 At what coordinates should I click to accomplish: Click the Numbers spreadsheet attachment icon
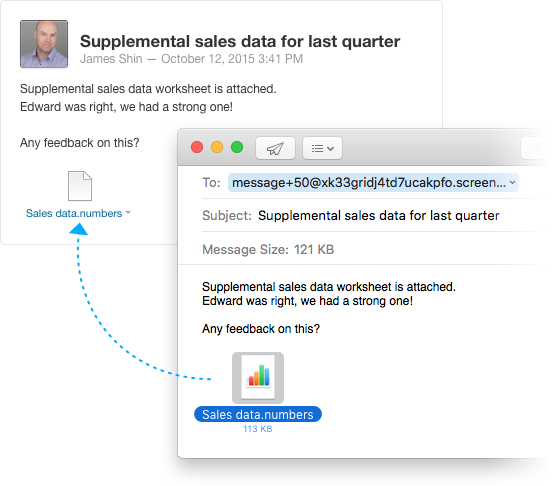[258, 377]
